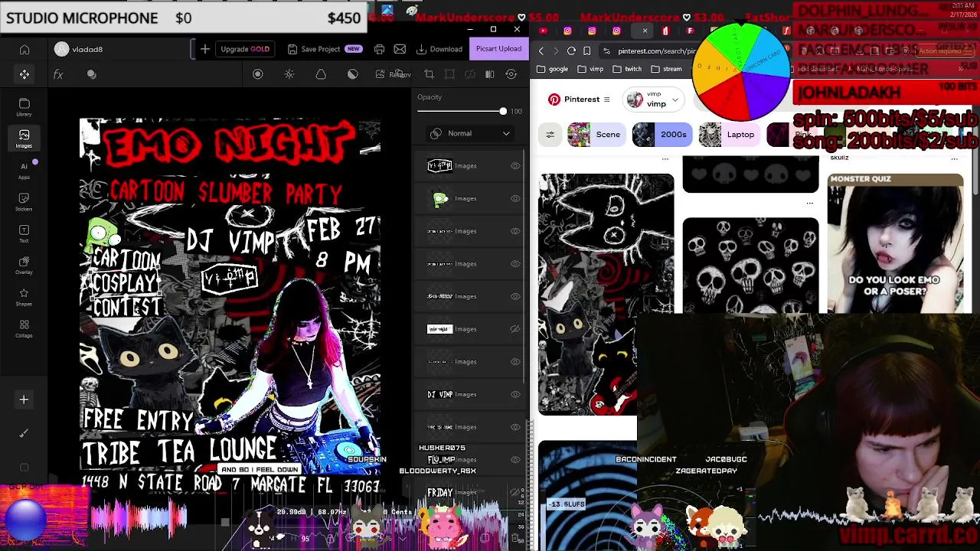
Task: Open the google bookmarks folder
Action: click(x=552, y=69)
